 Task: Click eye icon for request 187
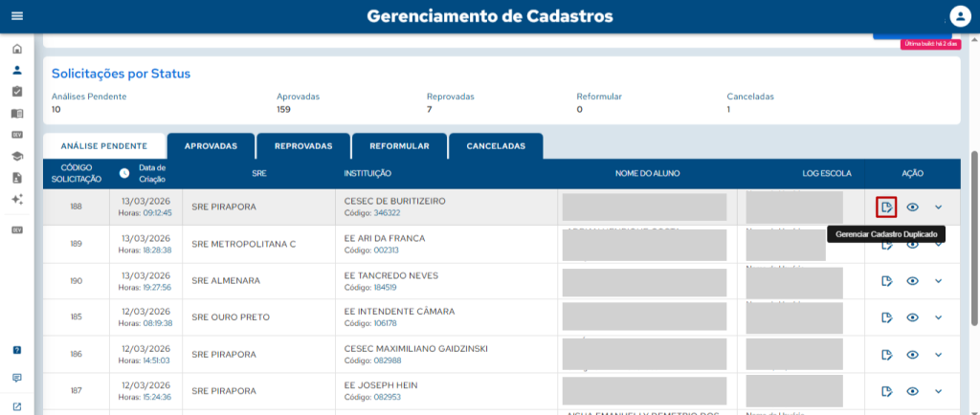coord(913,391)
